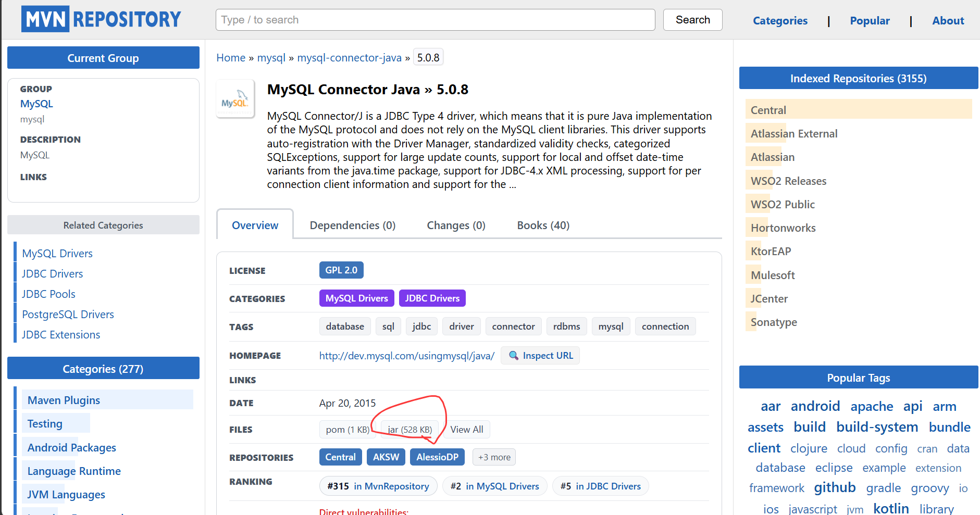The image size is (980, 515).
Task: Select the sql tag
Action: tap(388, 326)
